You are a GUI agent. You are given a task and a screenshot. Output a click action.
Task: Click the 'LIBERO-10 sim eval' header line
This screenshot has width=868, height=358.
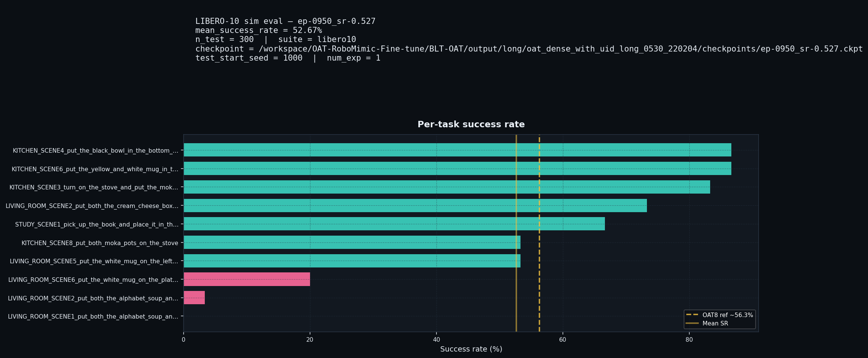pyautogui.click(x=285, y=22)
